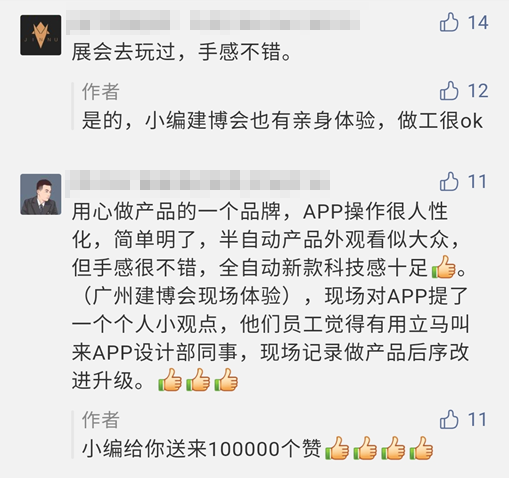Select comment text 展会去玩过，手感不错
The width and height of the screenshot is (509, 478).
(182, 52)
